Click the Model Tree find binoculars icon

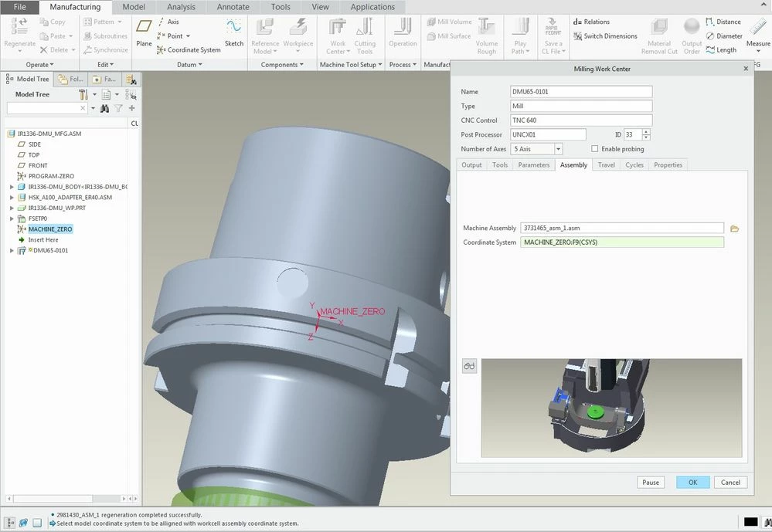click(104, 108)
